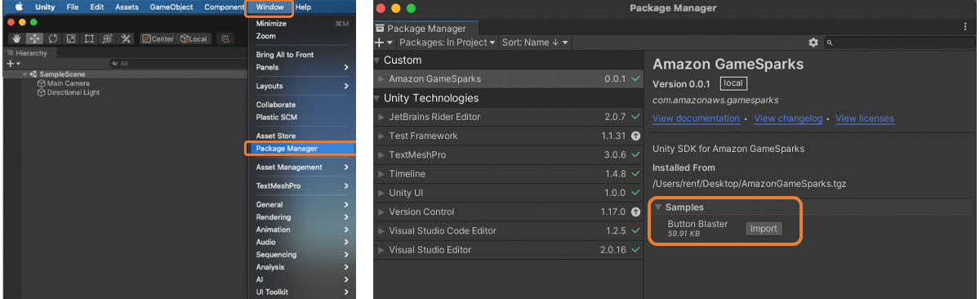Open the View licenses link
This screenshot has height=299, width=980.
pos(864,118)
